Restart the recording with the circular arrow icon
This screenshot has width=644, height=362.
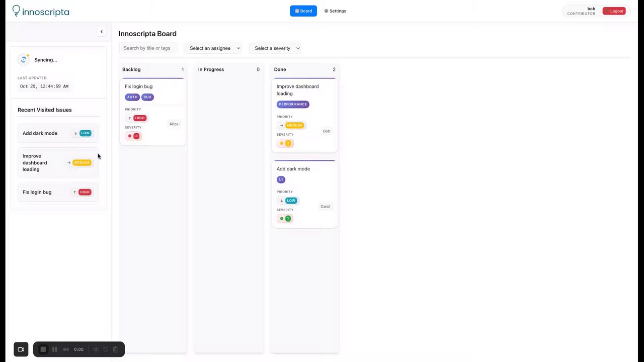pos(106,349)
